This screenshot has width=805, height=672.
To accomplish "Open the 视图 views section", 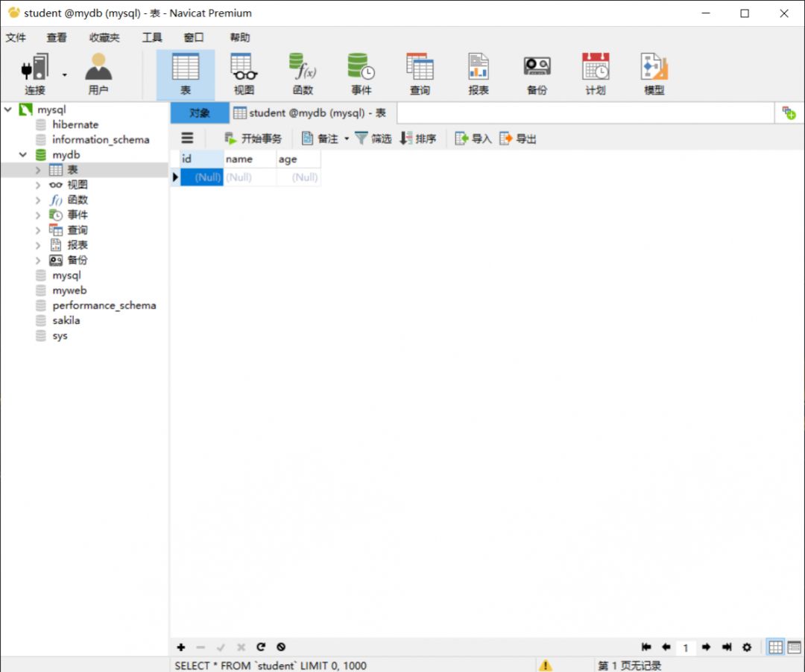I will point(244,75).
